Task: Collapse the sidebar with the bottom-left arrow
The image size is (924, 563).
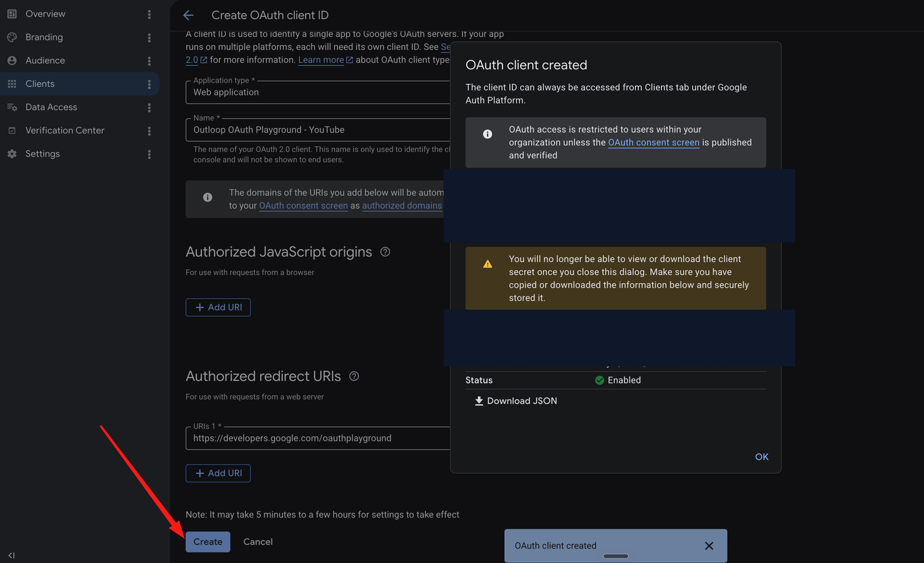Action: point(12,555)
